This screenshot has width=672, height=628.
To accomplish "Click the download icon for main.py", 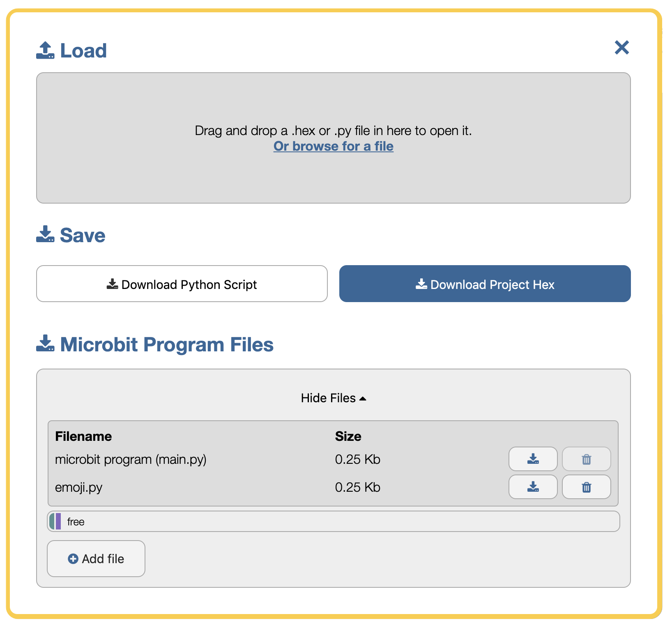I will [x=533, y=459].
